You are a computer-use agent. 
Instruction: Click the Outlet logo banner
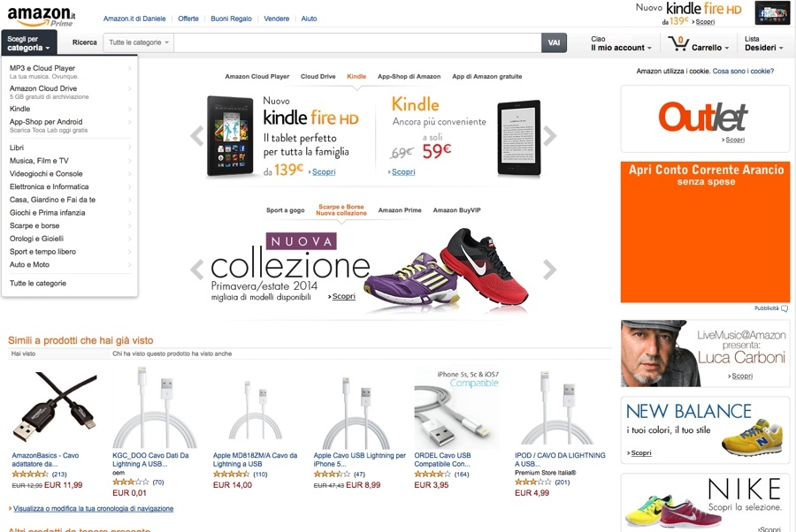704,118
